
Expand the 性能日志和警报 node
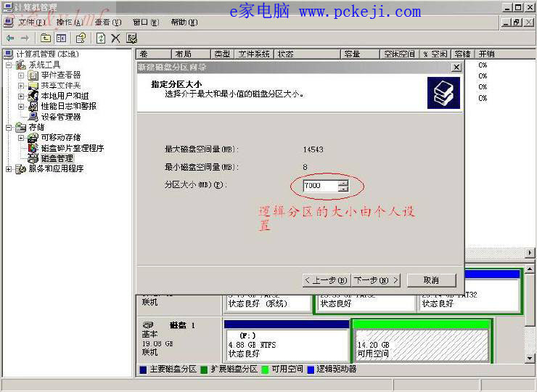click(x=21, y=106)
